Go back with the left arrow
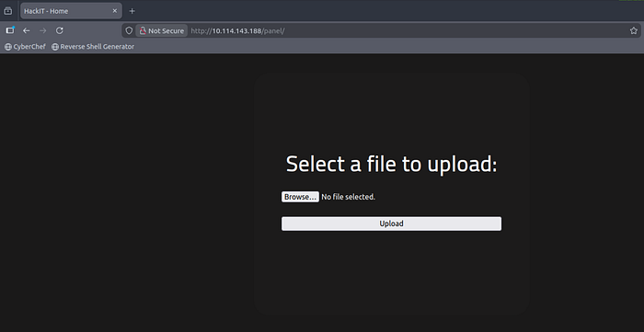The image size is (644, 332). click(x=27, y=30)
